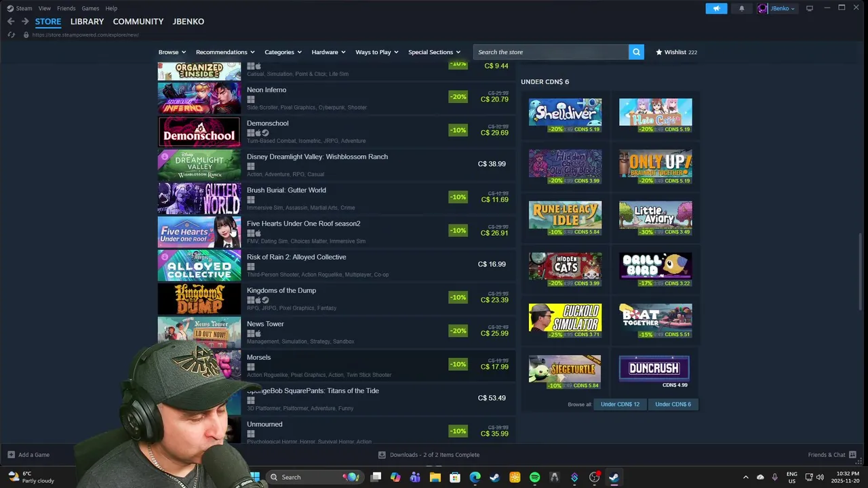Click the Friends & Chat icon
Image resolution: width=868 pixels, height=488 pixels.
point(852,455)
